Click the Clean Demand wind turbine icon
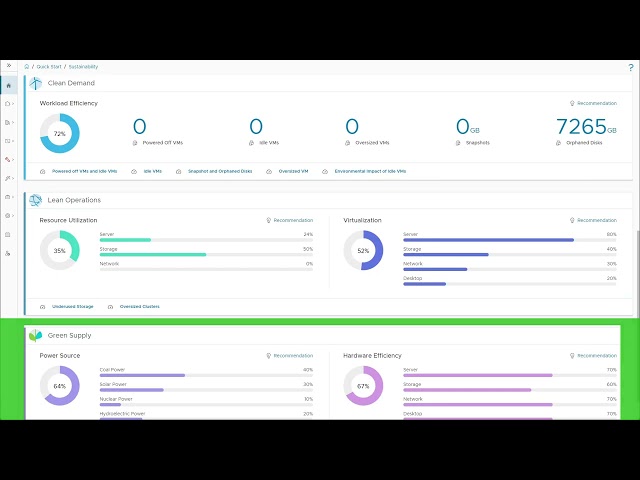Viewport: 640px width, 480px height. pos(36,83)
